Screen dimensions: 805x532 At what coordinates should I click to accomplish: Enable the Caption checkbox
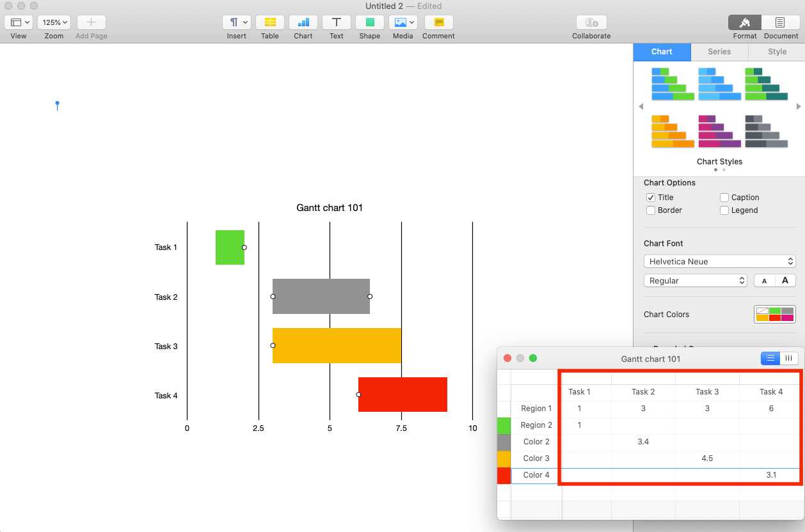(x=724, y=197)
